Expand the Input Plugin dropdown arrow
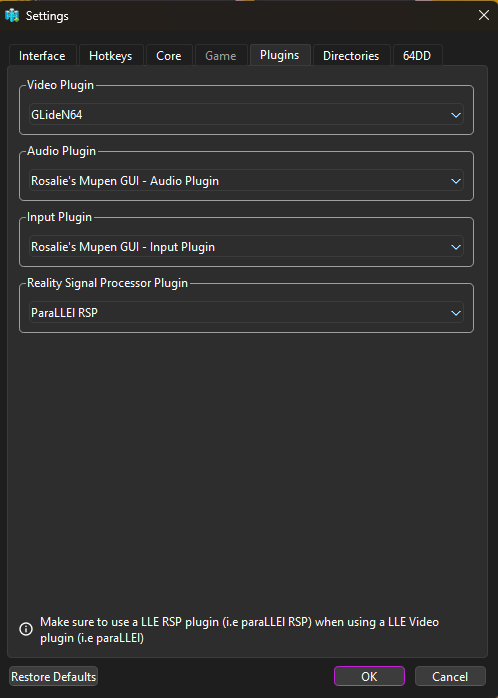Image resolution: width=498 pixels, height=698 pixels. [456, 247]
